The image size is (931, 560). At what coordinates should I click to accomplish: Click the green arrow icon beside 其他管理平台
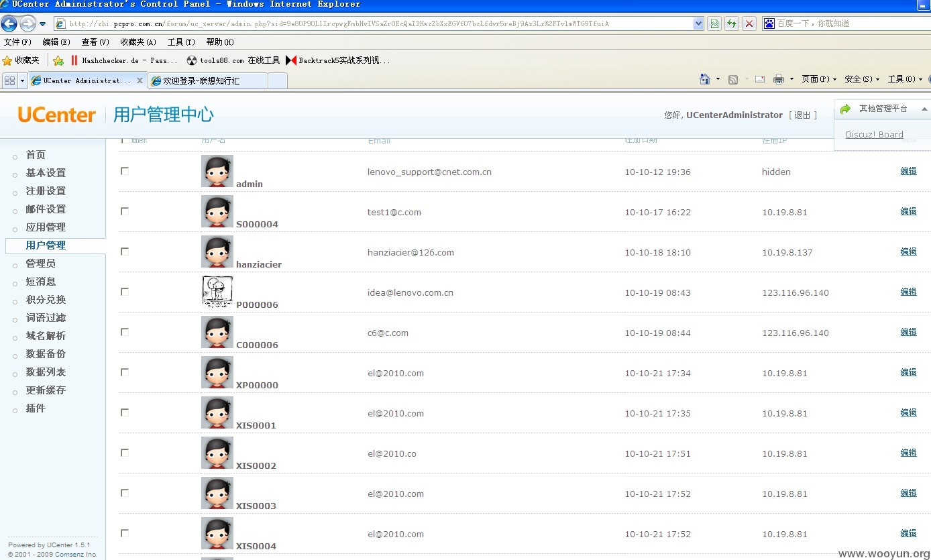(845, 109)
